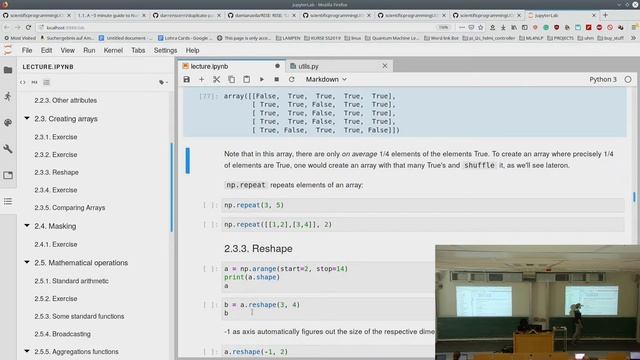Open the Help menu
The height and width of the screenshot is (360, 640).
tap(192, 51)
